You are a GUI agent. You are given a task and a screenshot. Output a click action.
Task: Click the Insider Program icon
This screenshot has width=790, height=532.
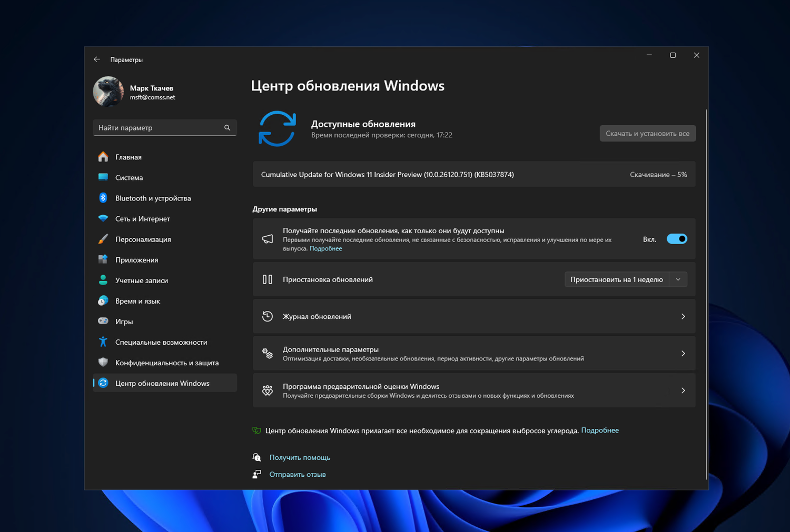(268, 390)
